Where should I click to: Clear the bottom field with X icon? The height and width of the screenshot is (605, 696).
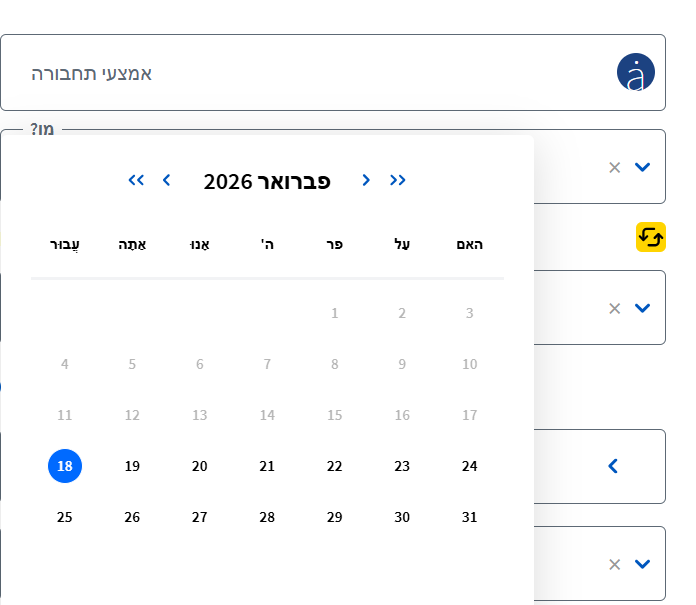[x=614, y=565]
